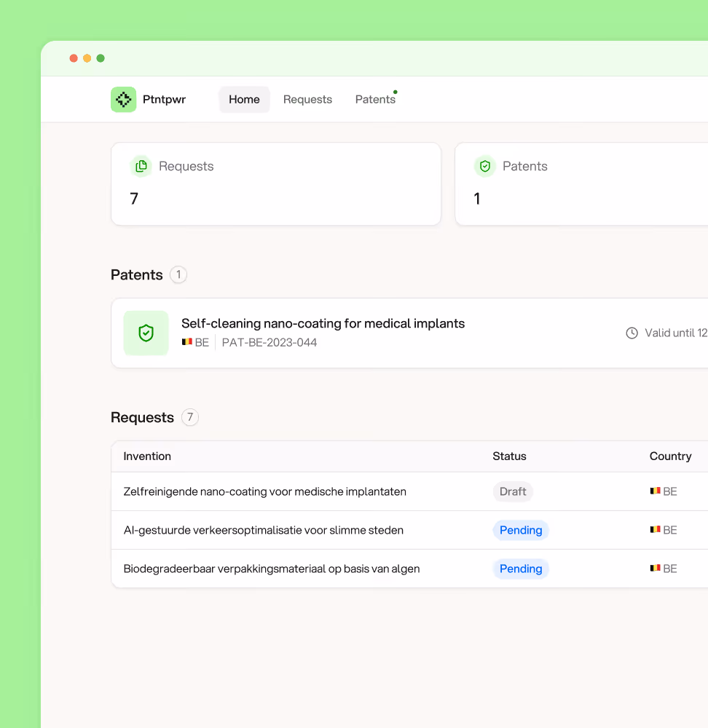Open the Patents summary card showing 1
This screenshot has width=708, height=728.
point(582,184)
